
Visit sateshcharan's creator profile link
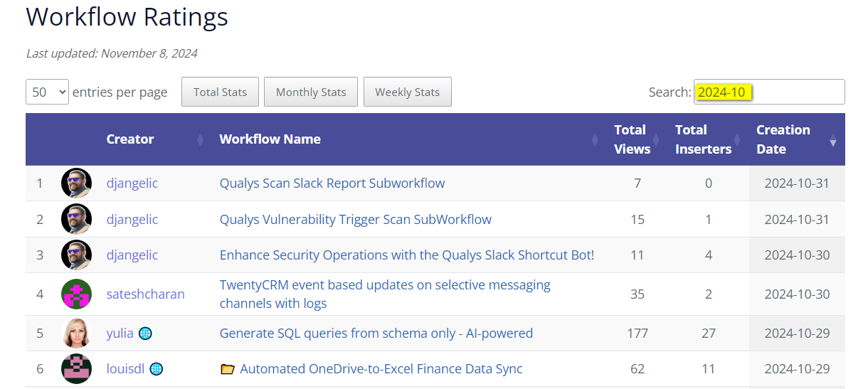click(x=146, y=294)
